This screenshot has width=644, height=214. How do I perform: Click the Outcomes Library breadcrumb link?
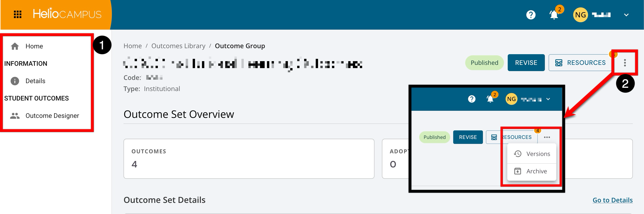coord(178,46)
